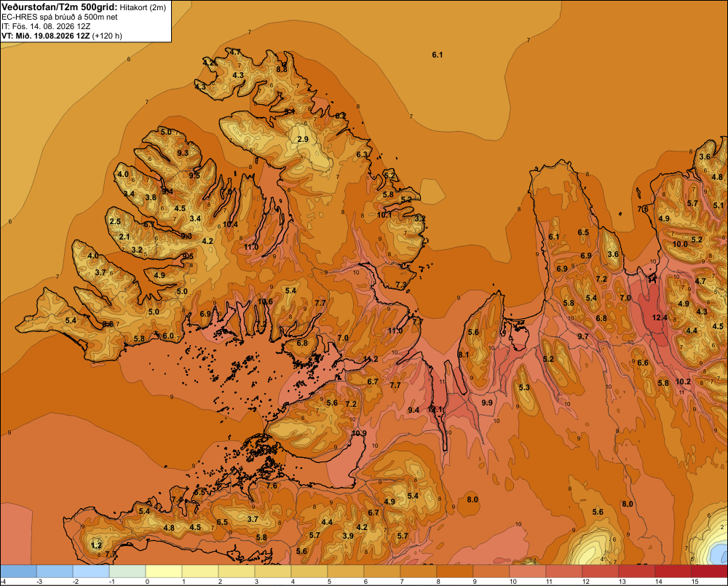728x586 pixels.
Task: Click the legend swatch between 2 and 3
Action: click(237, 571)
